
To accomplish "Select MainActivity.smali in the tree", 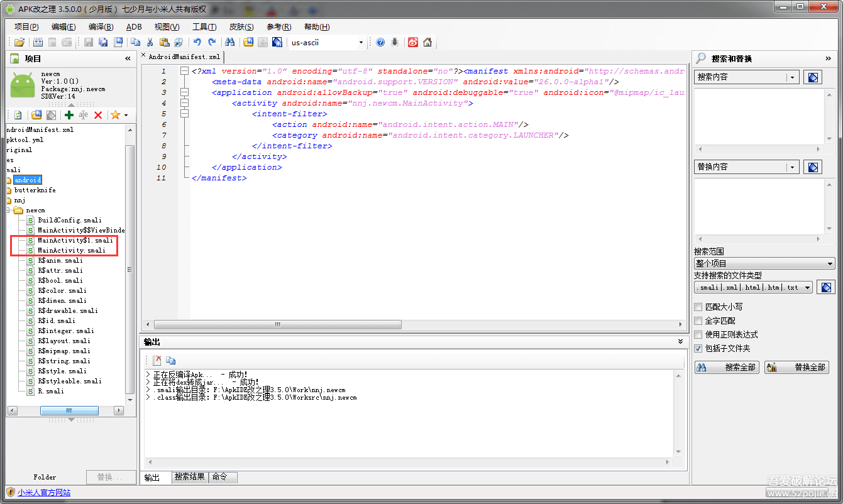I will 71,250.
